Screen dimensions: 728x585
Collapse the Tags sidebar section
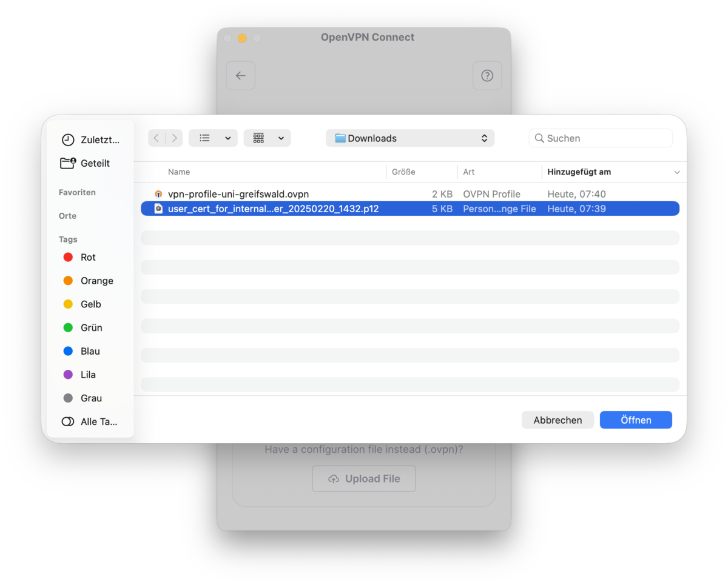[68, 239]
